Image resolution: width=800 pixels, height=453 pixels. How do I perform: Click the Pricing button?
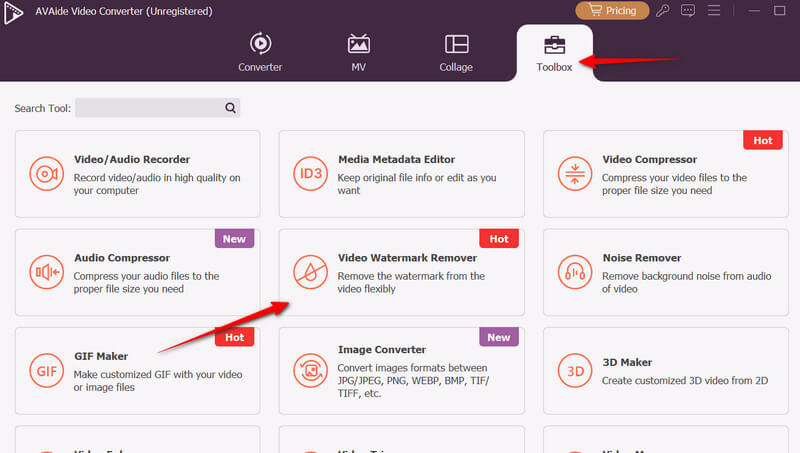tap(612, 10)
